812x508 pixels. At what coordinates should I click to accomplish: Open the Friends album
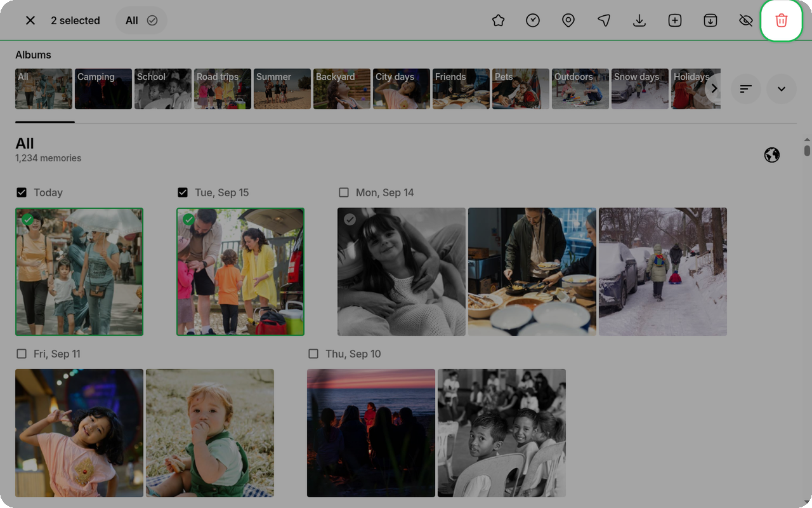pos(461,89)
